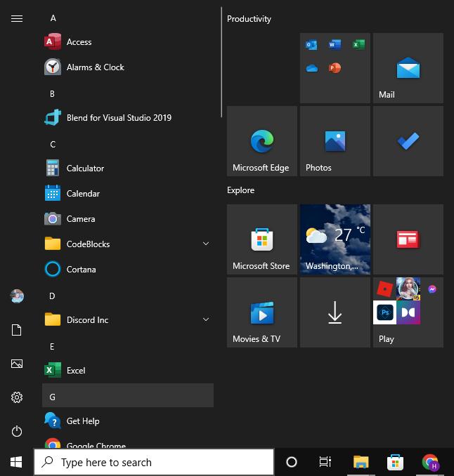Image resolution: width=454 pixels, height=476 pixels.
Task: Click the app list scrollbar
Action: (x=221, y=62)
